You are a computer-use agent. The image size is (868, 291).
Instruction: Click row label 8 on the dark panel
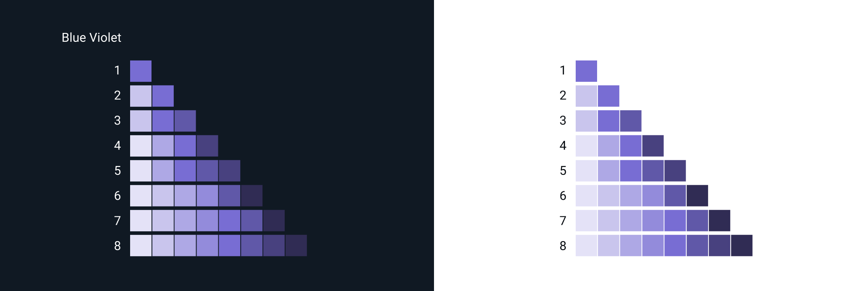pyautogui.click(x=118, y=246)
